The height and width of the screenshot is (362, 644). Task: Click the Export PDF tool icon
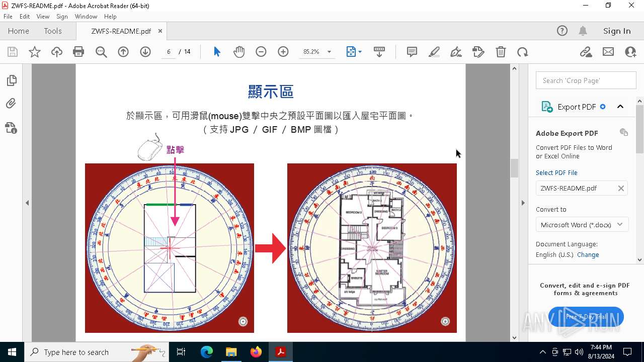547,107
